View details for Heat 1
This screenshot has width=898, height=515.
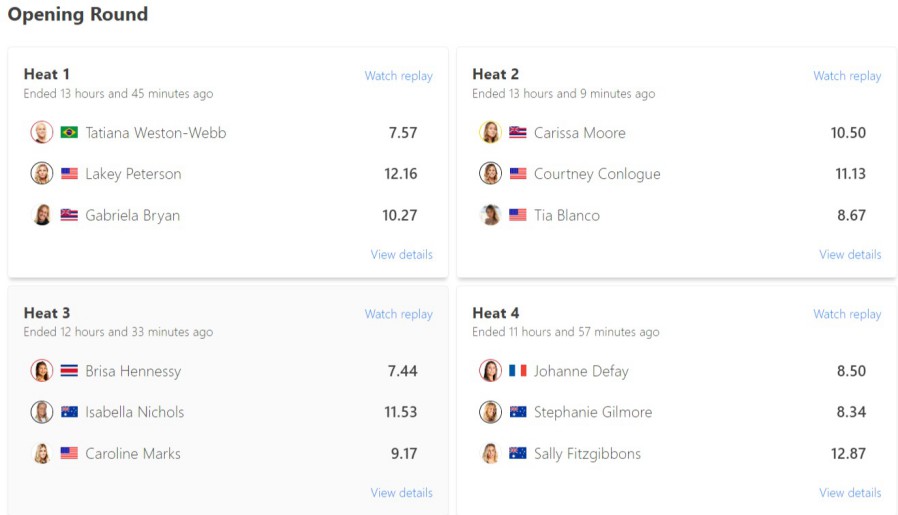tap(401, 254)
